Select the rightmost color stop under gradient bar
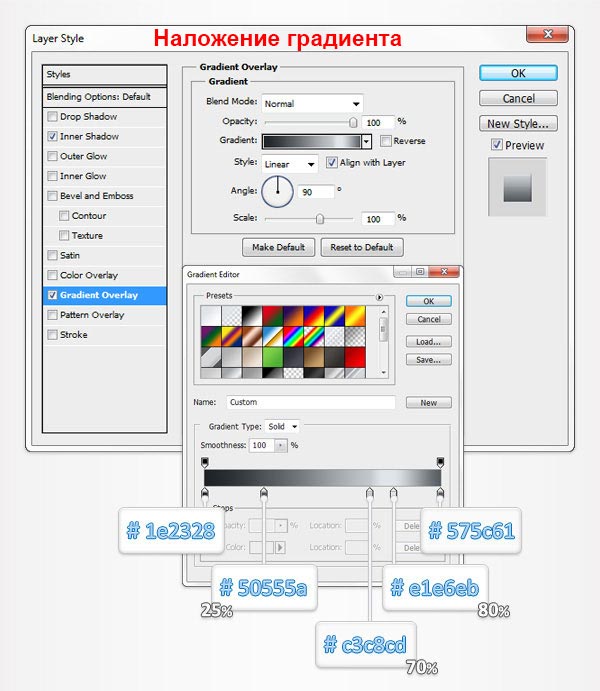The width and height of the screenshot is (600, 691). (x=440, y=493)
